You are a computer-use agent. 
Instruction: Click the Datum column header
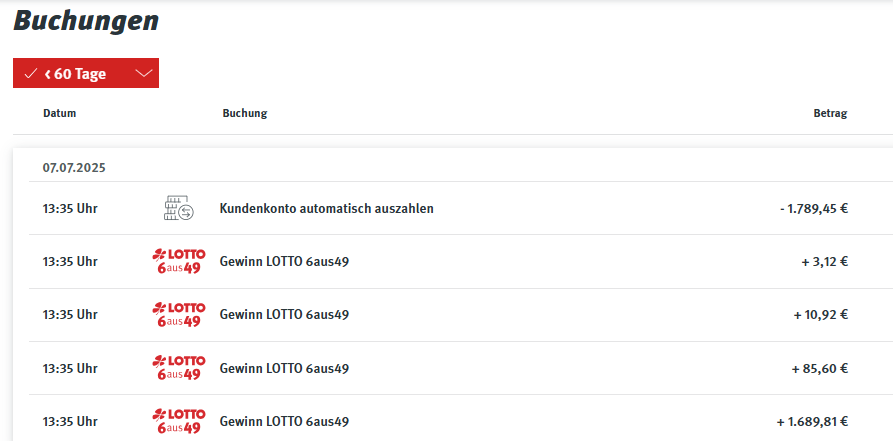click(59, 113)
